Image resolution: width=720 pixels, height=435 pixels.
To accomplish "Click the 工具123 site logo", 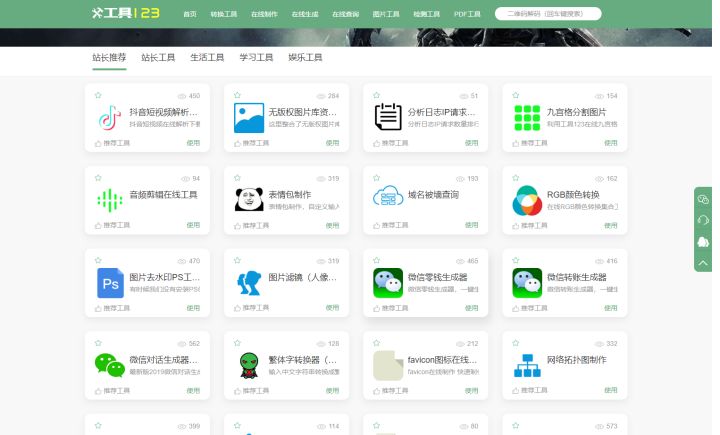I will [x=125, y=13].
